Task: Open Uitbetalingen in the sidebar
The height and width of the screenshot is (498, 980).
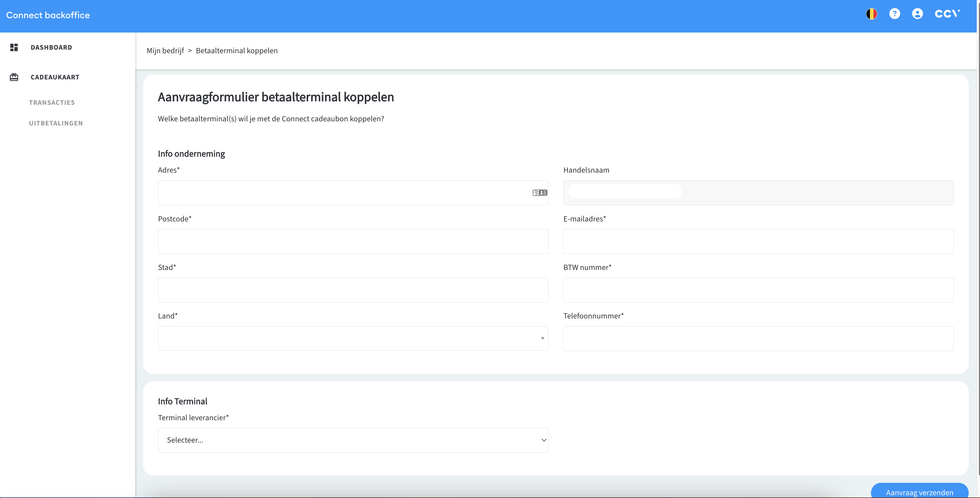Action: click(x=56, y=123)
